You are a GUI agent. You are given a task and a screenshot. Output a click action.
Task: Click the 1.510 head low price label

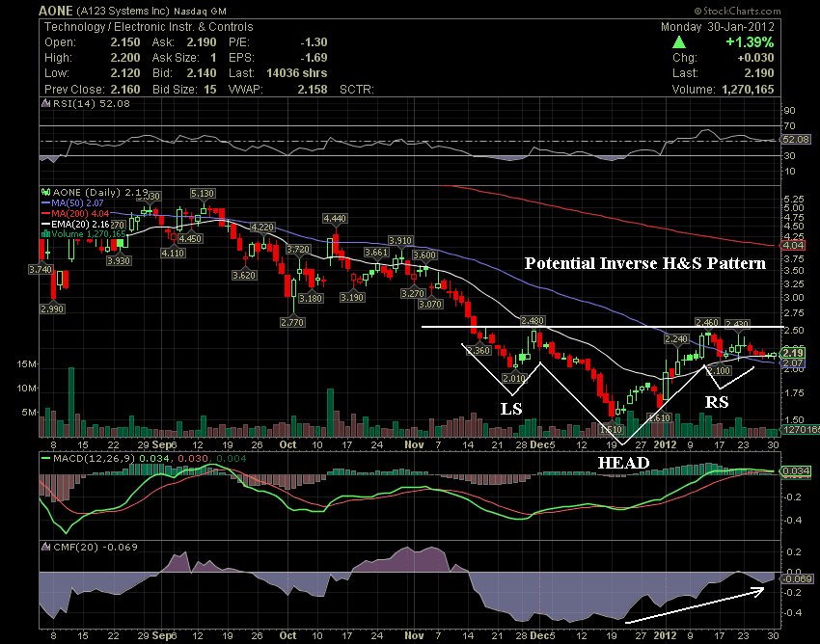point(611,429)
